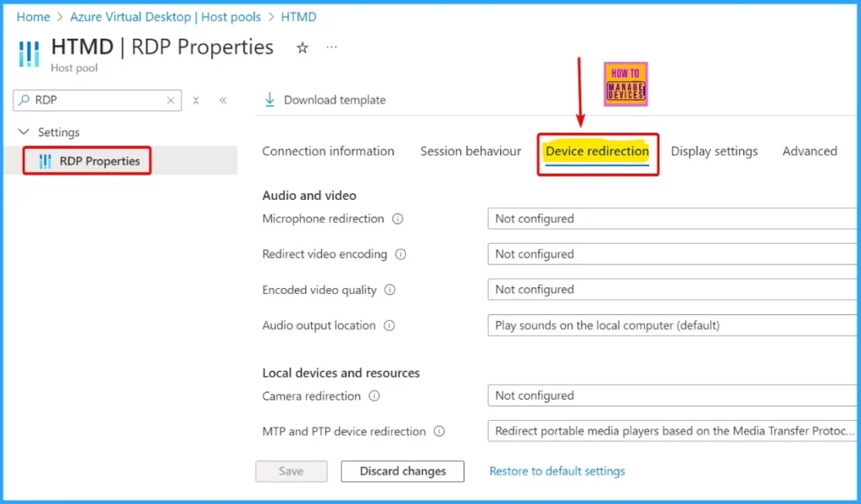Click the Audio and video heading

pyautogui.click(x=309, y=196)
